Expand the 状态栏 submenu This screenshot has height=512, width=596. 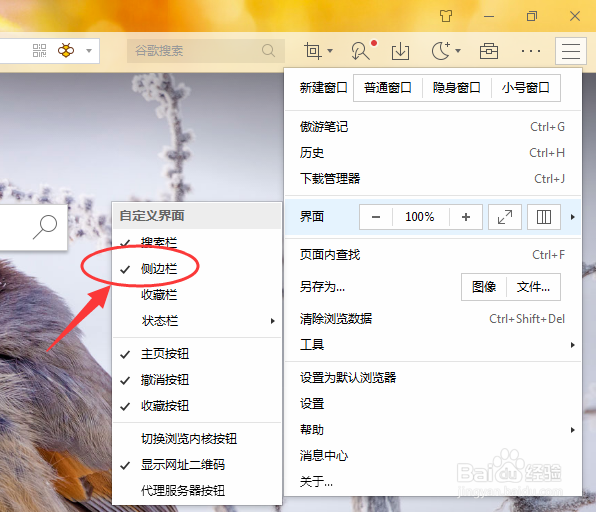tap(197, 321)
